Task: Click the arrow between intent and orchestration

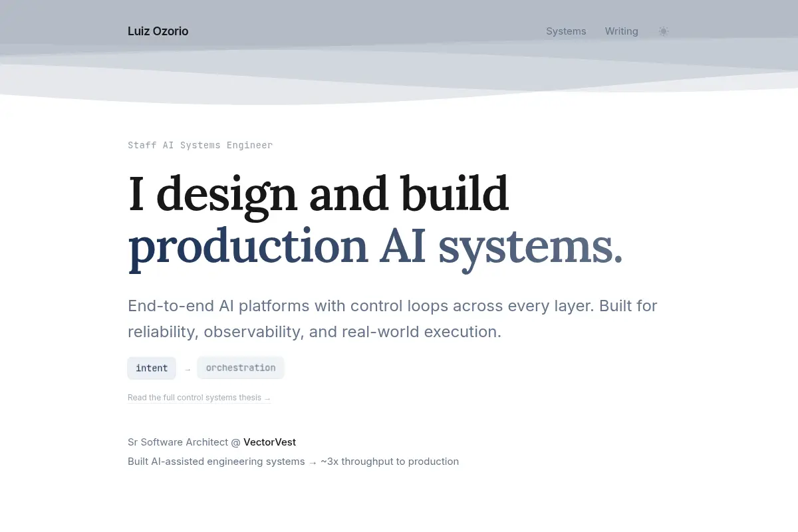Action: click(x=188, y=369)
